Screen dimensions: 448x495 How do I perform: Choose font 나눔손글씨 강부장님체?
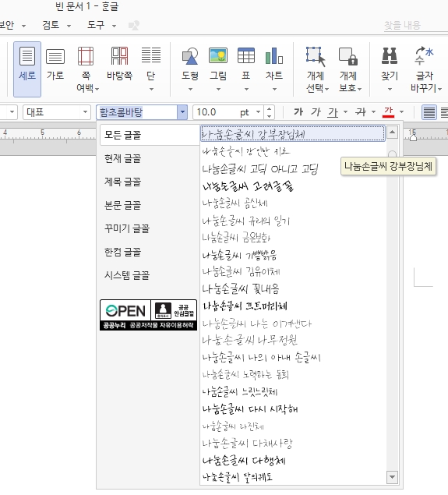tap(293, 134)
